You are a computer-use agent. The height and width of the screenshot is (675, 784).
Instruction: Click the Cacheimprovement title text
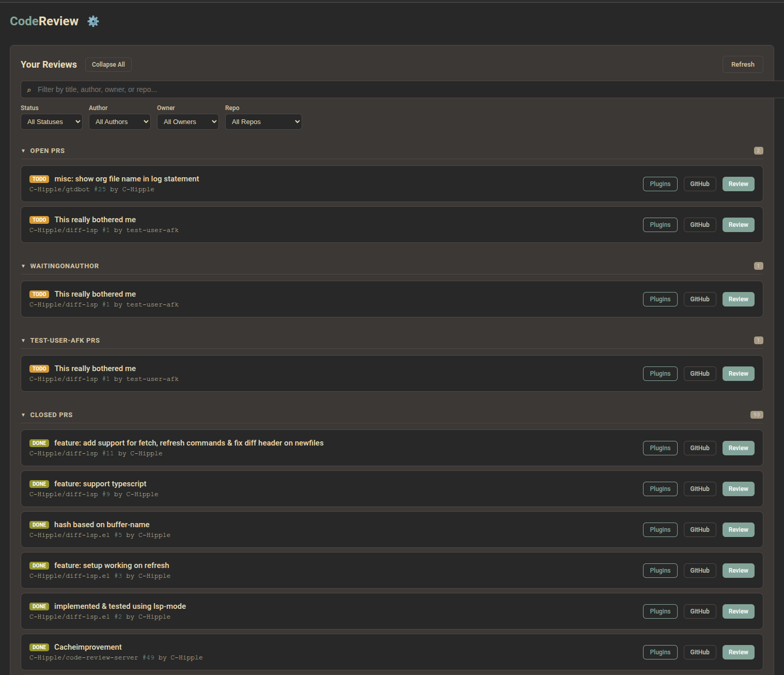click(88, 647)
